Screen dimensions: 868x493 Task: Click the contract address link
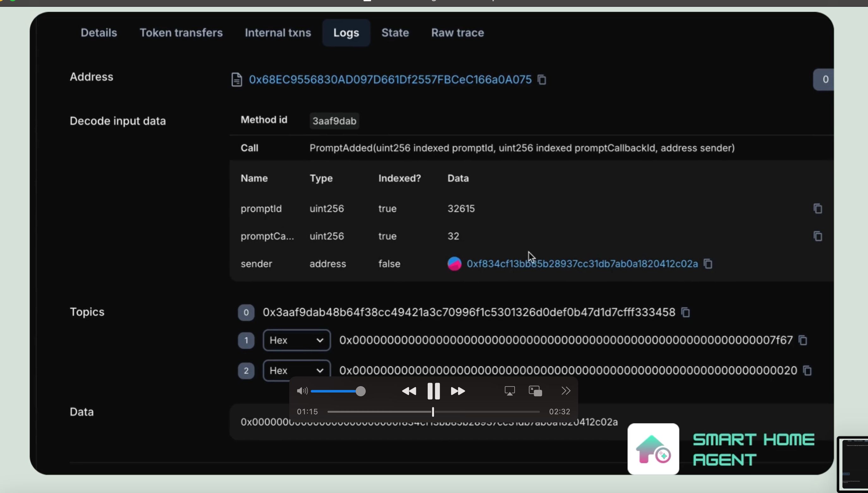pos(390,79)
